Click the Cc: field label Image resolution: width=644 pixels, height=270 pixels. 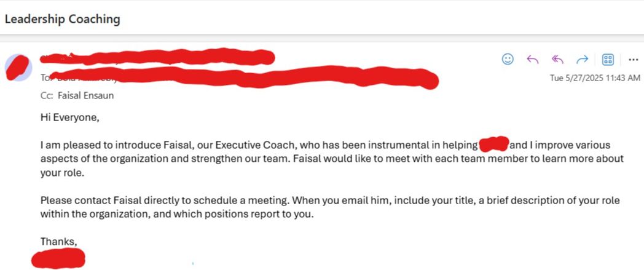(x=47, y=95)
